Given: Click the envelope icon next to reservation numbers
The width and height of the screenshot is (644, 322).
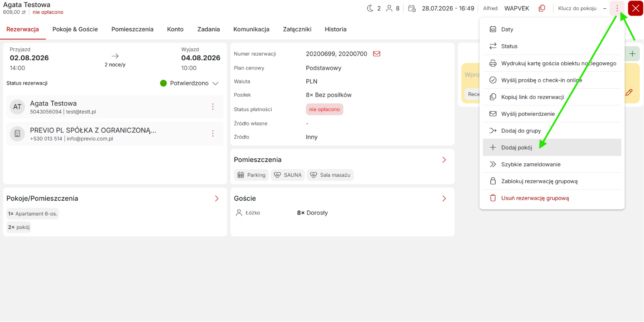Looking at the screenshot, I should [377, 54].
